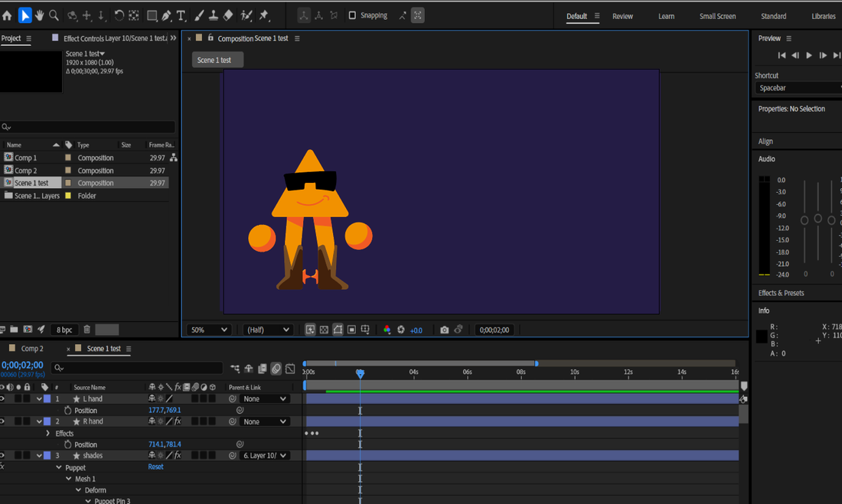Select the Eraser tool

tap(227, 15)
